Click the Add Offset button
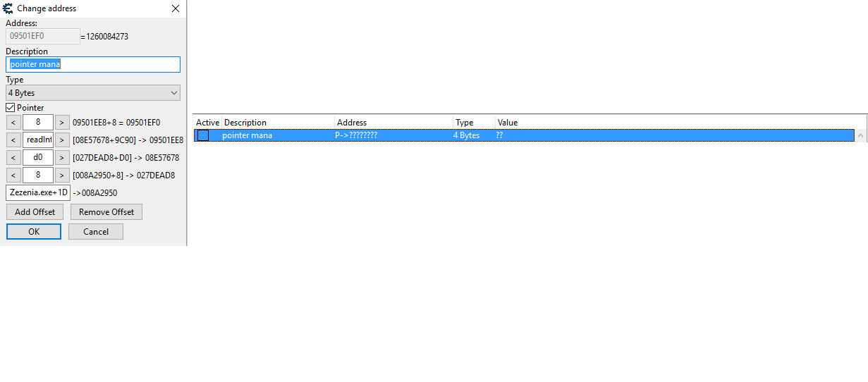The height and width of the screenshot is (382, 868). tap(35, 211)
